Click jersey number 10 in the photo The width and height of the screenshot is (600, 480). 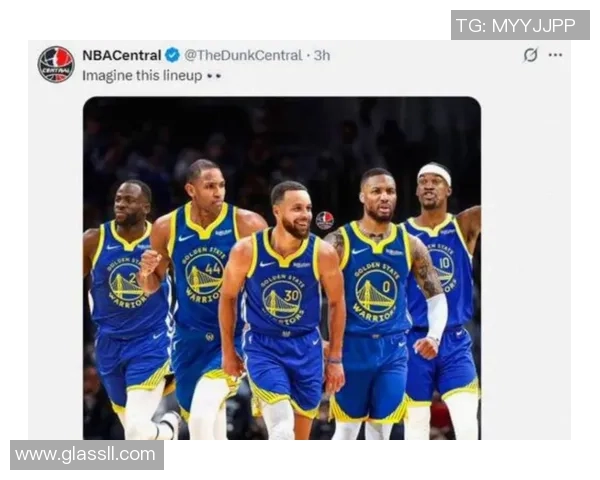[444, 263]
